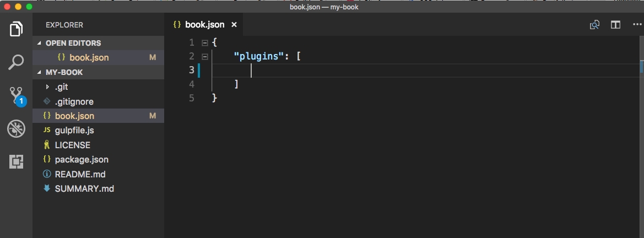Image resolution: width=644 pixels, height=238 pixels.
Task: Open the Explorer view in activity bar
Action: pos(17,29)
